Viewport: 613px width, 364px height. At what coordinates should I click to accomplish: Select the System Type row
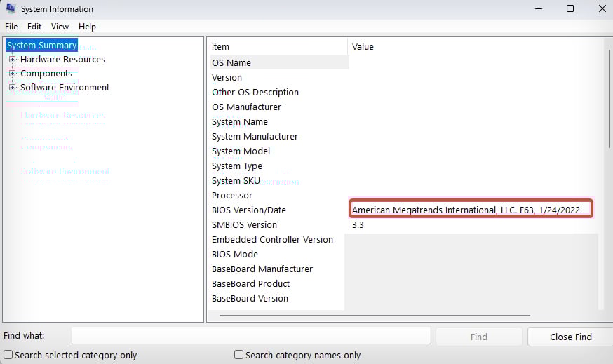tap(237, 166)
